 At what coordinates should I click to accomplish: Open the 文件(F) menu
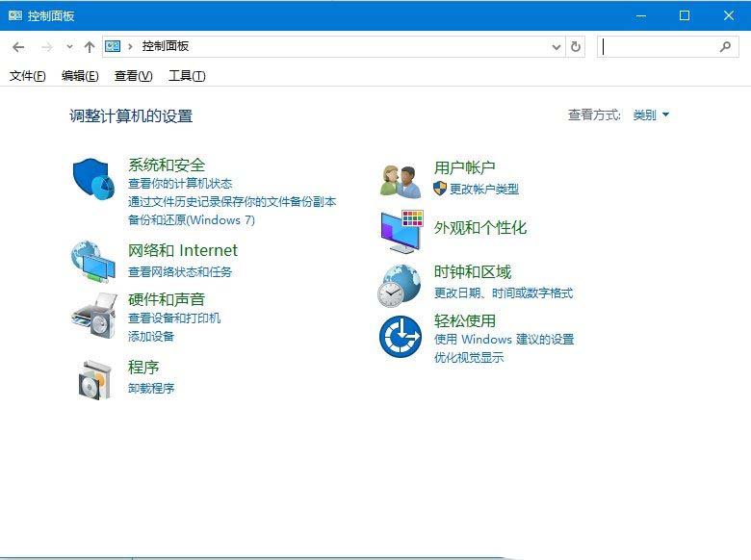(27, 76)
